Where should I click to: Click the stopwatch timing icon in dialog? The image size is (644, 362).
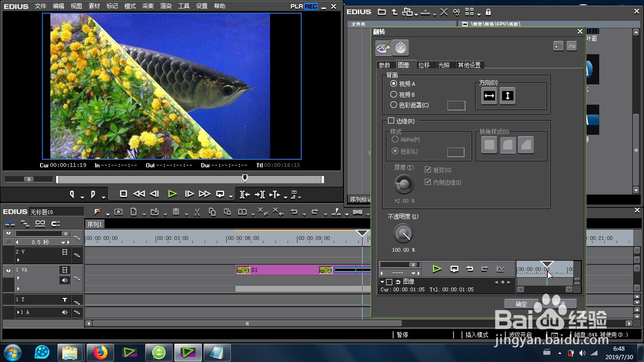tap(400, 48)
